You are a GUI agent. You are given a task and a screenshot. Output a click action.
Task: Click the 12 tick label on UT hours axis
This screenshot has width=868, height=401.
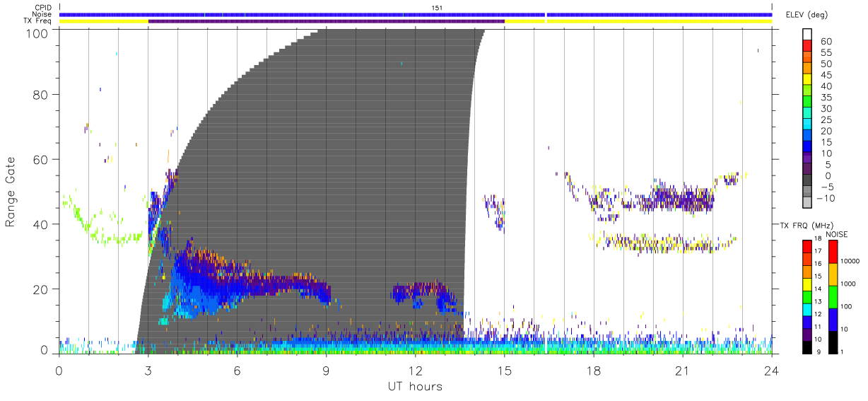[416, 370]
